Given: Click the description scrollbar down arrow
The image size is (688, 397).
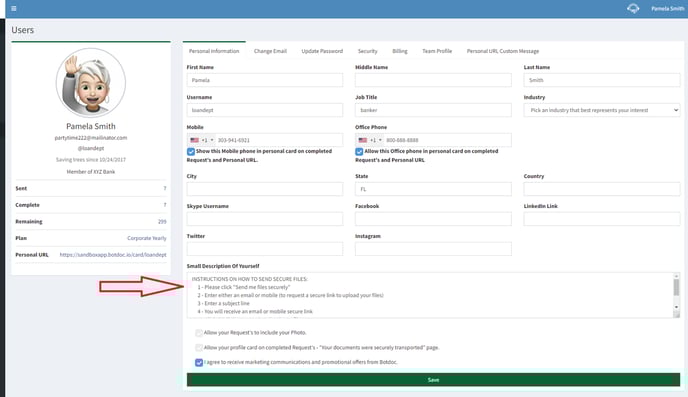Looking at the screenshot, I should point(676,307).
